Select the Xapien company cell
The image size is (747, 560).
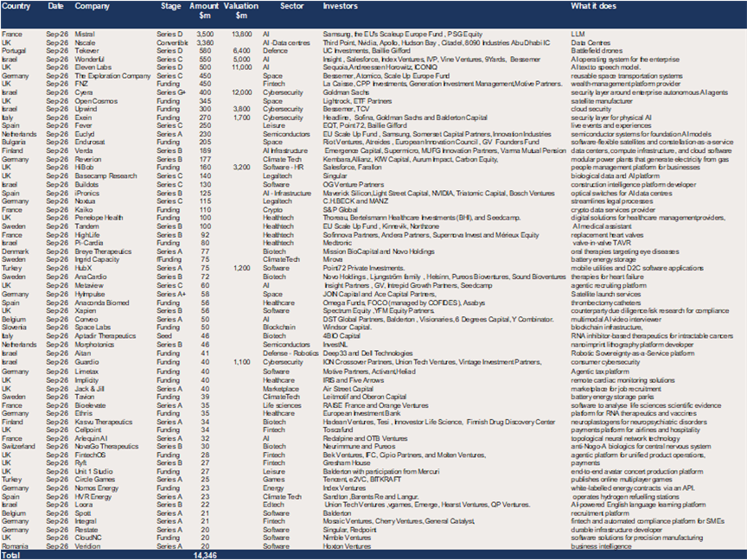point(86,310)
